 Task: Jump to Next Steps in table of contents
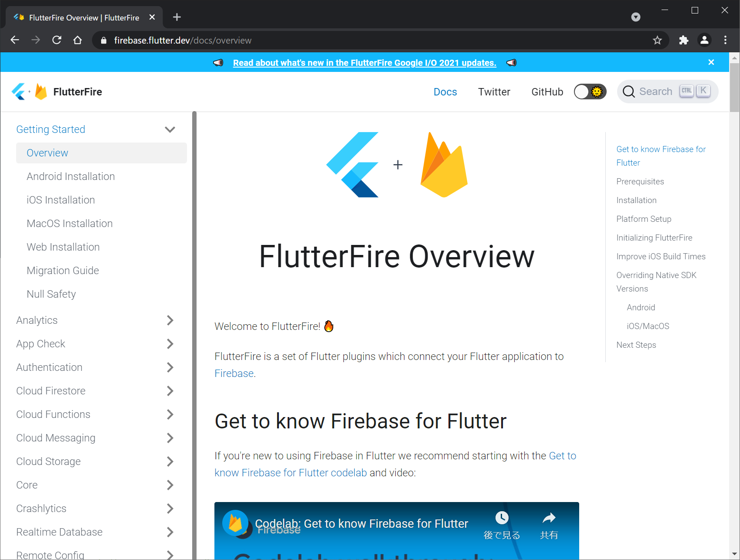[636, 345]
